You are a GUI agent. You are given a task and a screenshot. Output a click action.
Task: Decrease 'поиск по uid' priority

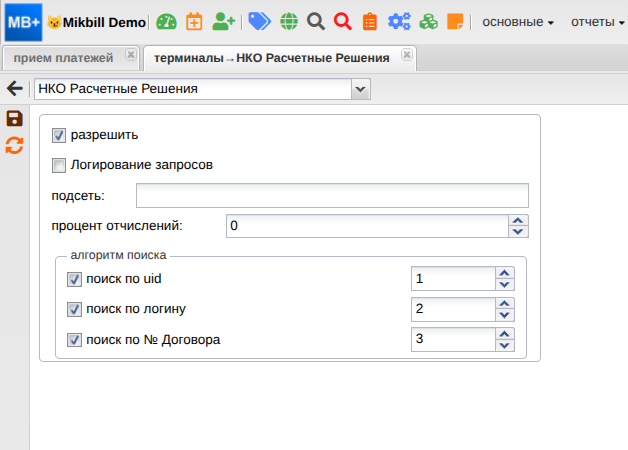click(x=504, y=284)
